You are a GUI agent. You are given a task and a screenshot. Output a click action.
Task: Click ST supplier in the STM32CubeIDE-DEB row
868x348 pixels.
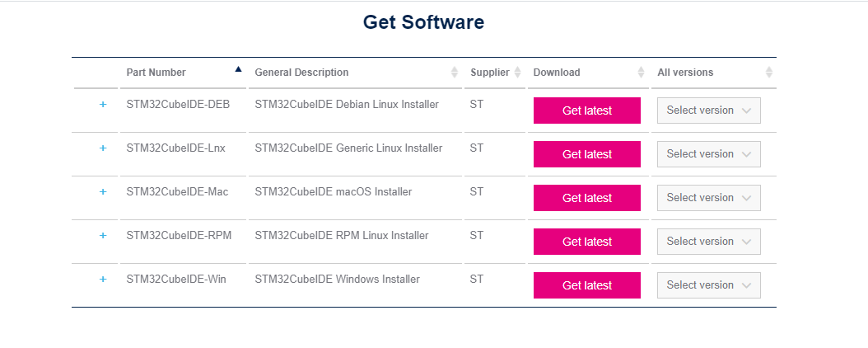(477, 104)
